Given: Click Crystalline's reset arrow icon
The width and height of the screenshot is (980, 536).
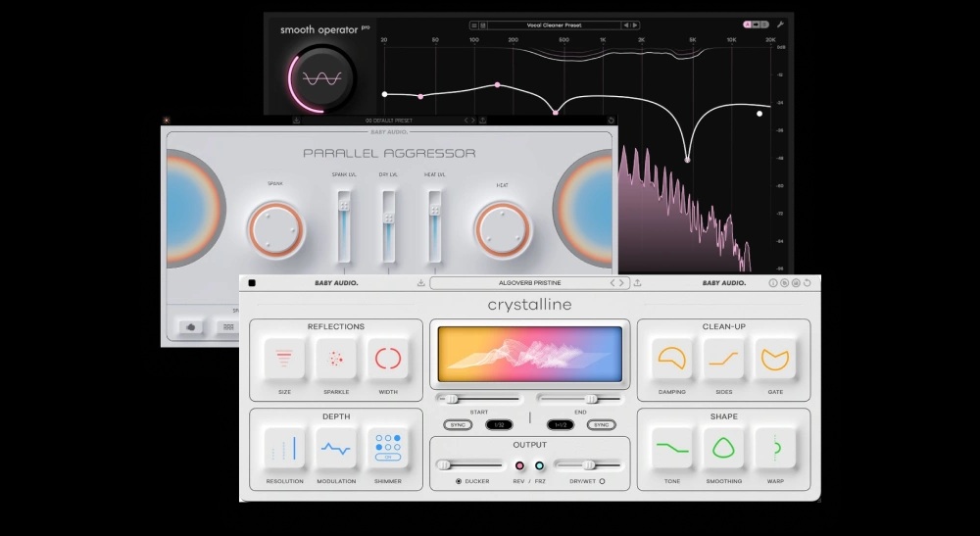Looking at the screenshot, I should pos(807,283).
